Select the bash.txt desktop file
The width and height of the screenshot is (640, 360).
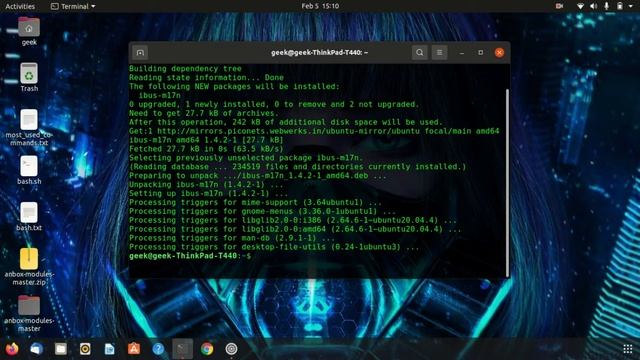pos(29,217)
